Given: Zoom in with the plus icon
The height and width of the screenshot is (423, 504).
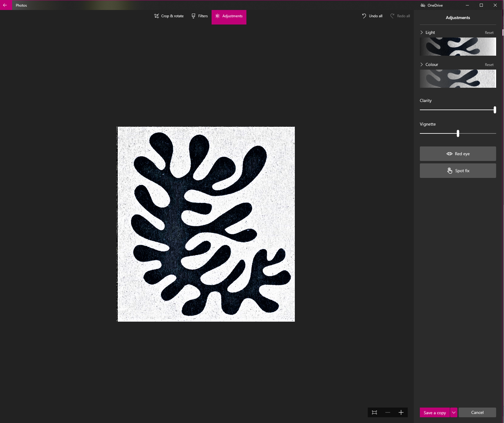Looking at the screenshot, I should point(401,412).
